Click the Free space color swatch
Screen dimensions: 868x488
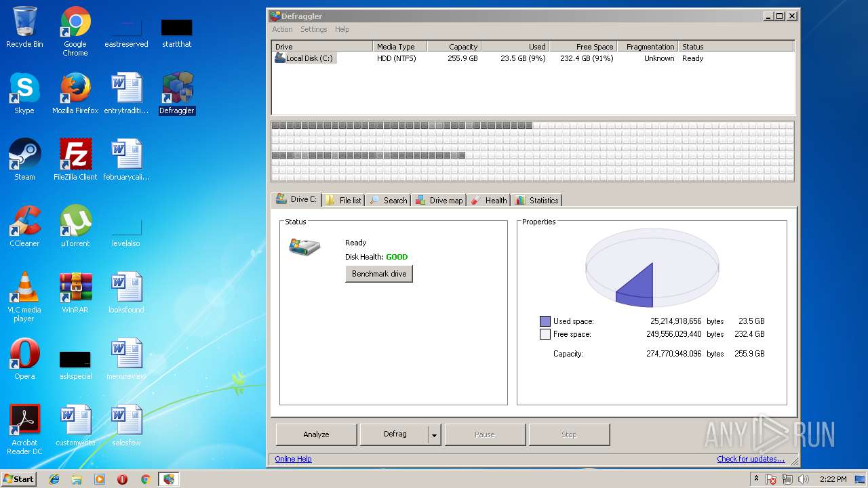tap(545, 334)
